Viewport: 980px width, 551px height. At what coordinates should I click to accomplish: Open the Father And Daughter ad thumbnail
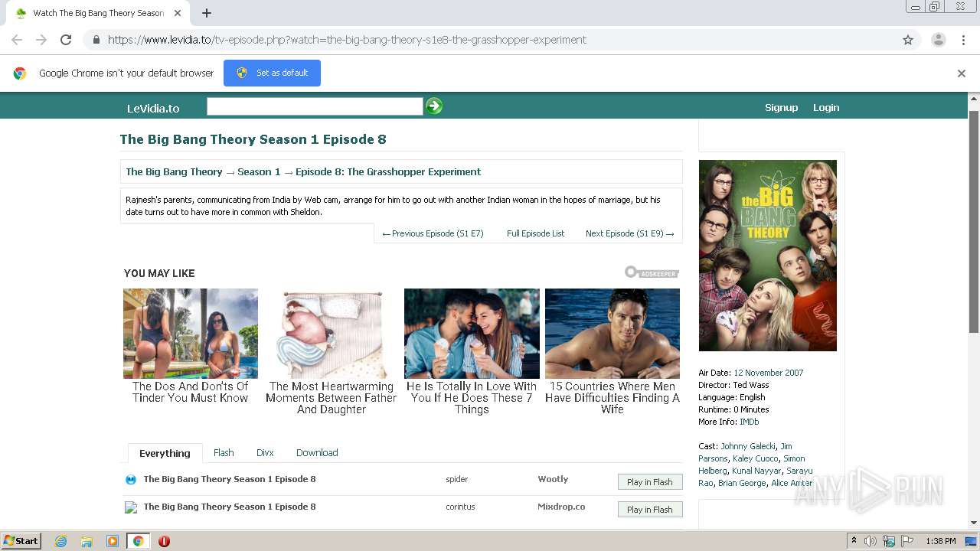331,334
